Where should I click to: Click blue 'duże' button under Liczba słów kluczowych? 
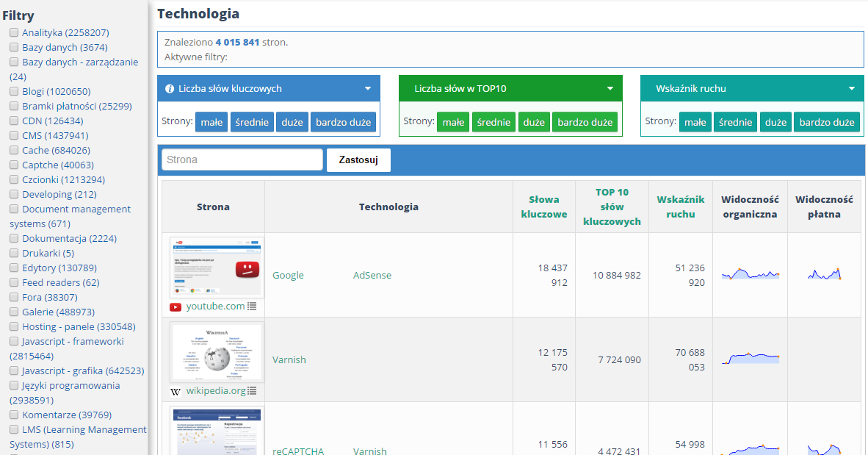coord(292,122)
